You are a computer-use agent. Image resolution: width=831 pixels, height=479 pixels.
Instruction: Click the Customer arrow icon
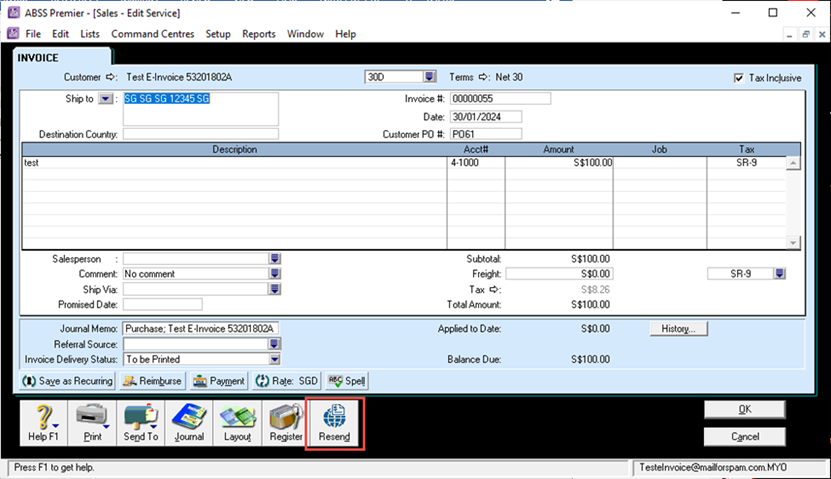pyautogui.click(x=111, y=77)
